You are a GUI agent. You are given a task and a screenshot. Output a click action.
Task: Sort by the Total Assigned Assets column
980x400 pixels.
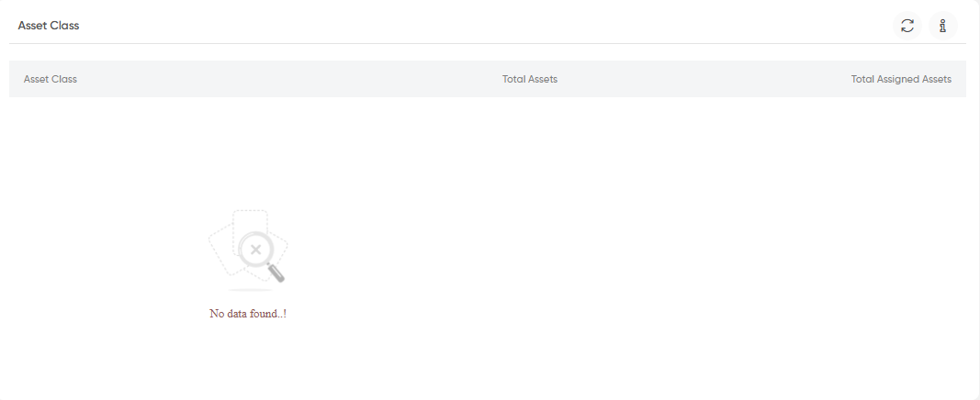(x=901, y=79)
